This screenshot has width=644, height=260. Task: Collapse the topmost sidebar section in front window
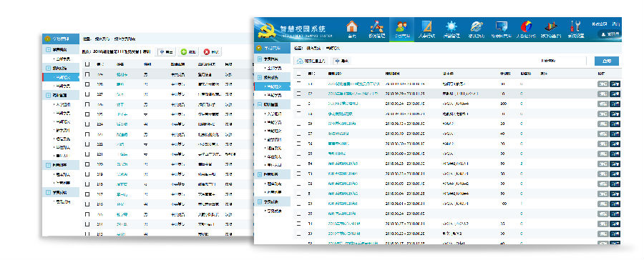(272, 59)
